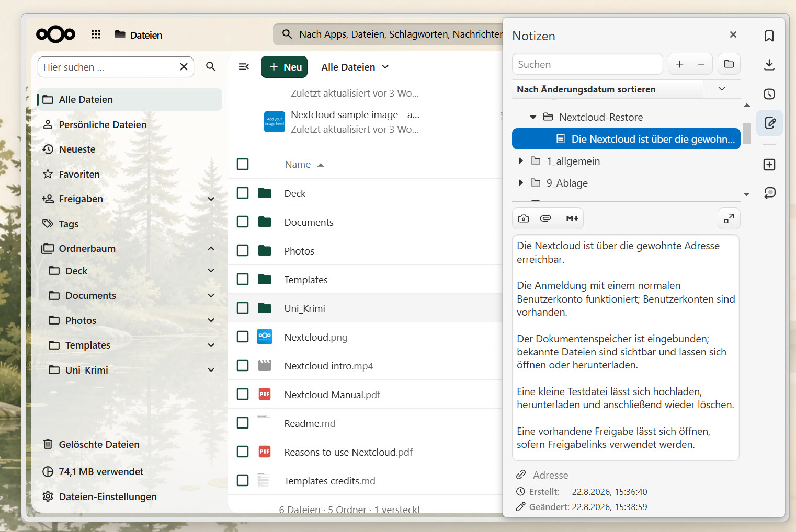Click the notes tree scroll-down arrow
796x532 pixels.
[x=747, y=194]
